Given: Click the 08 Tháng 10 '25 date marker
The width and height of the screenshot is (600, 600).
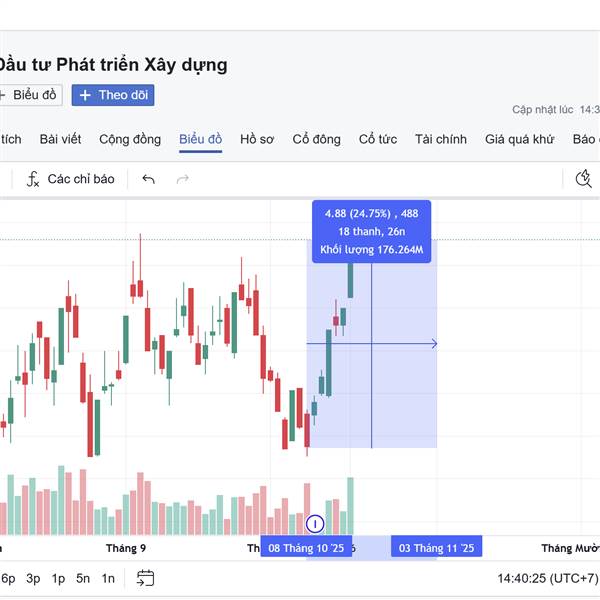Looking at the screenshot, I should pos(306,548).
